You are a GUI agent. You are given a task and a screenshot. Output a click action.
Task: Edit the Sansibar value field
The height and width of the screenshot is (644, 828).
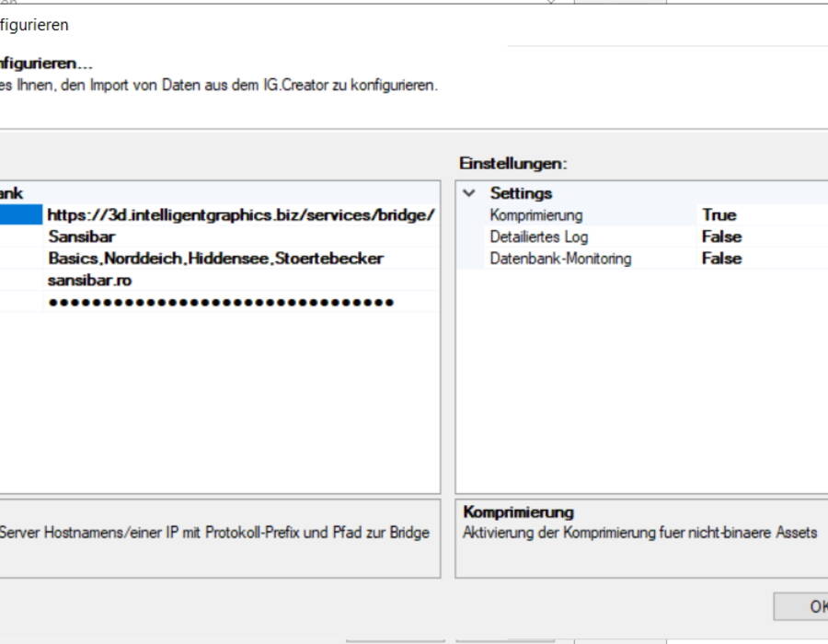click(x=241, y=236)
